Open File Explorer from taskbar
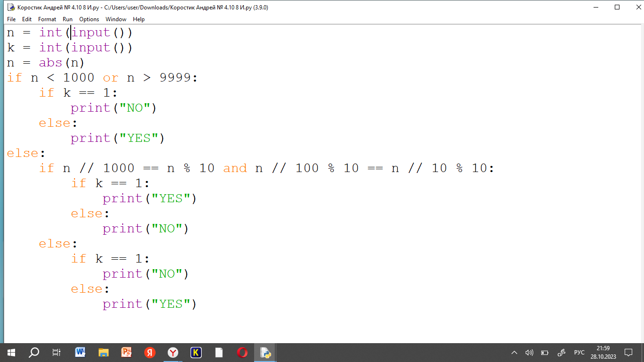This screenshot has width=644, height=362. click(x=103, y=352)
